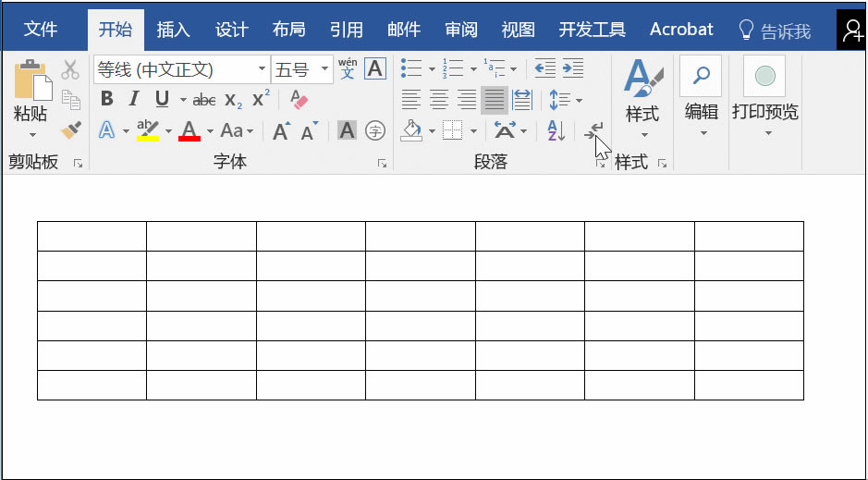The image size is (868, 480).
Task: Click the enclosed character icon
Action: (x=375, y=131)
